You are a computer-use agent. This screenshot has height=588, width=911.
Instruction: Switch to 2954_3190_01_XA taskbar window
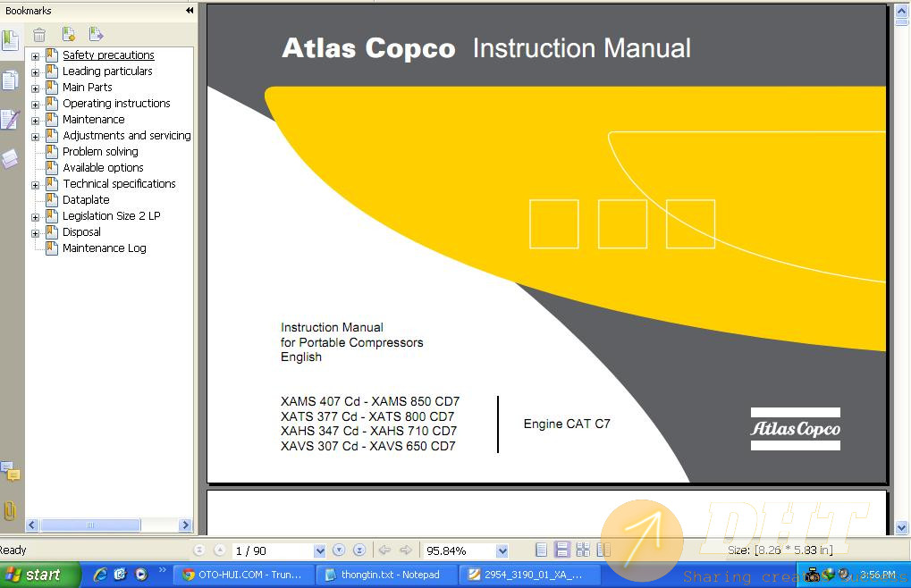tap(528, 575)
